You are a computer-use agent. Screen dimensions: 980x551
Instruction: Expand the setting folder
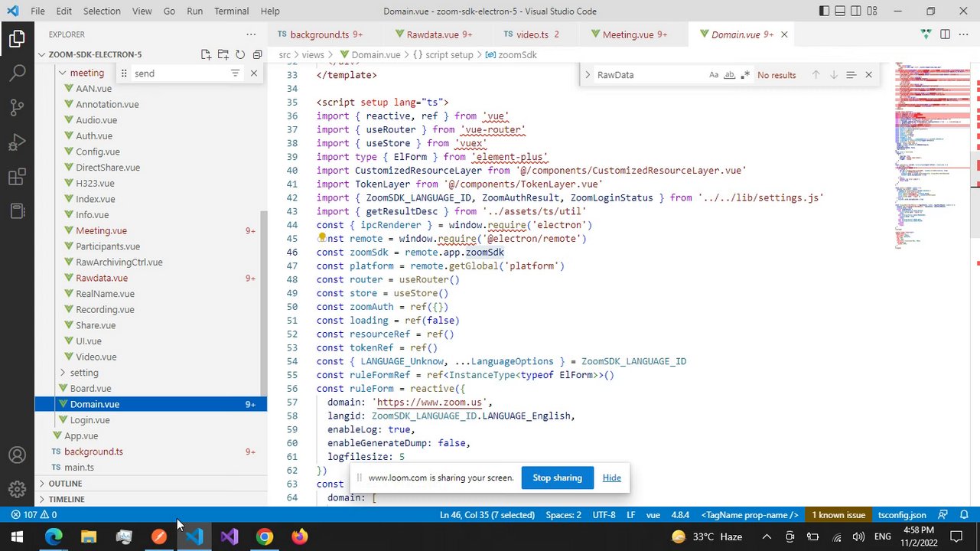click(84, 373)
